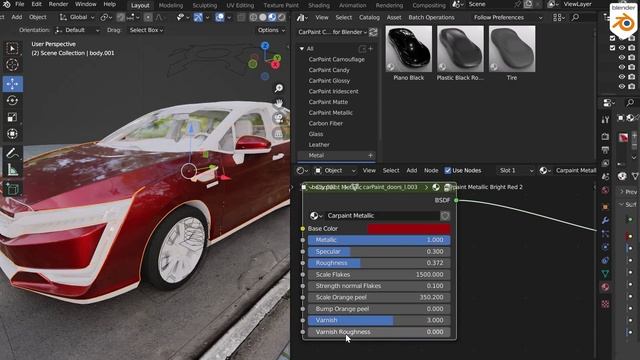
Task: Select the Carbon Fiber catalog
Action: click(326, 123)
